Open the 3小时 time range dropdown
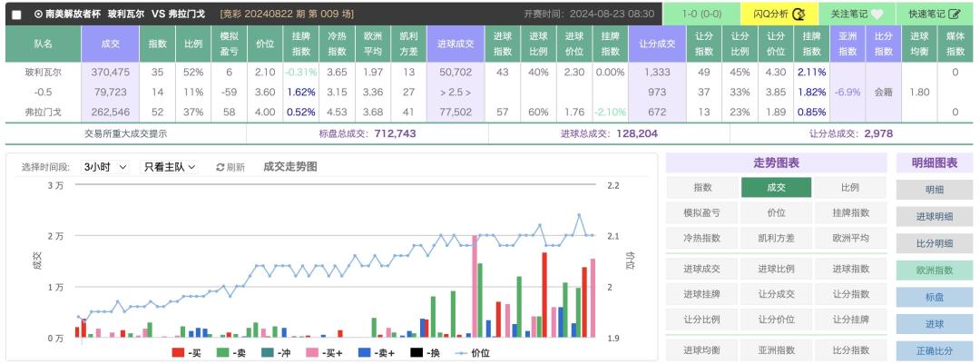The height and width of the screenshot is (364, 980). pos(105,167)
